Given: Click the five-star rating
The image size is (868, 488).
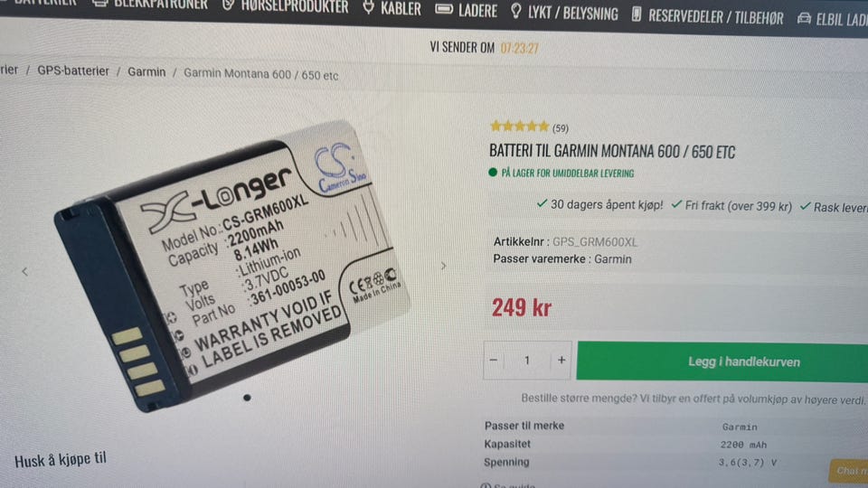Looking at the screenshot, I should 519,127.
